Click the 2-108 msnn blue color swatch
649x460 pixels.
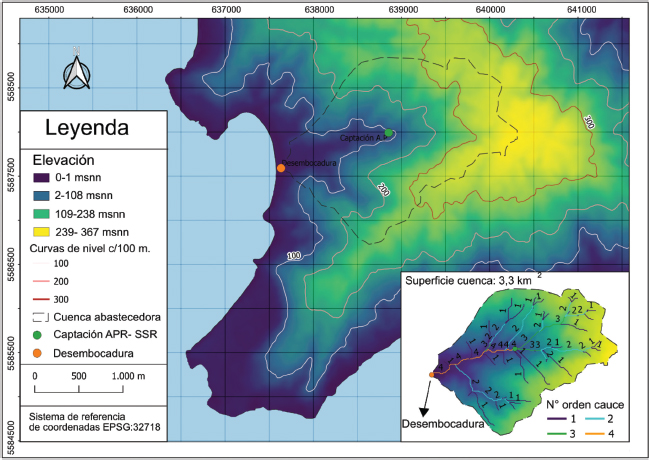41,196
